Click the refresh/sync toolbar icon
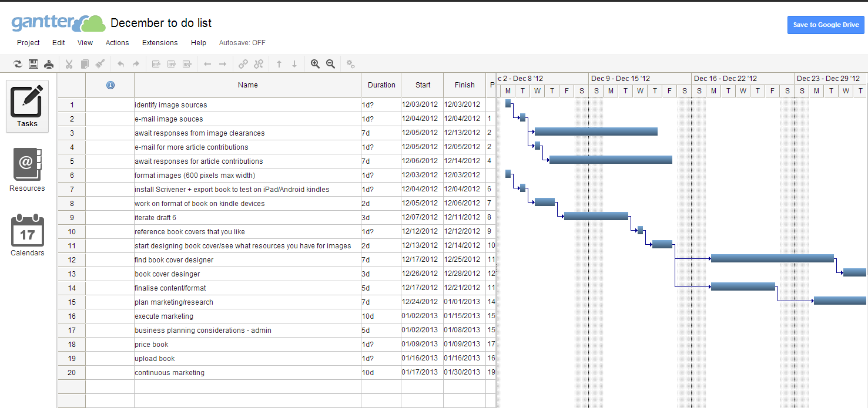Viewport: 868px width, 408px height. pos(18,64)
